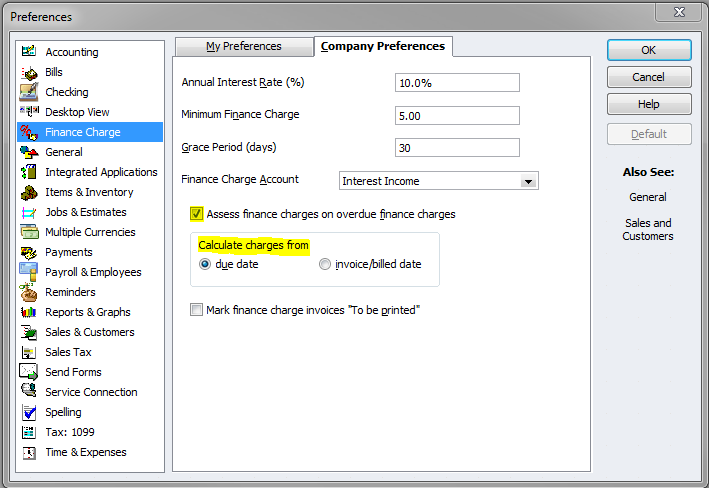This screenshot has width=709, height=488.
Task: Select the Reminders label in the list
Action: (70, 292)
